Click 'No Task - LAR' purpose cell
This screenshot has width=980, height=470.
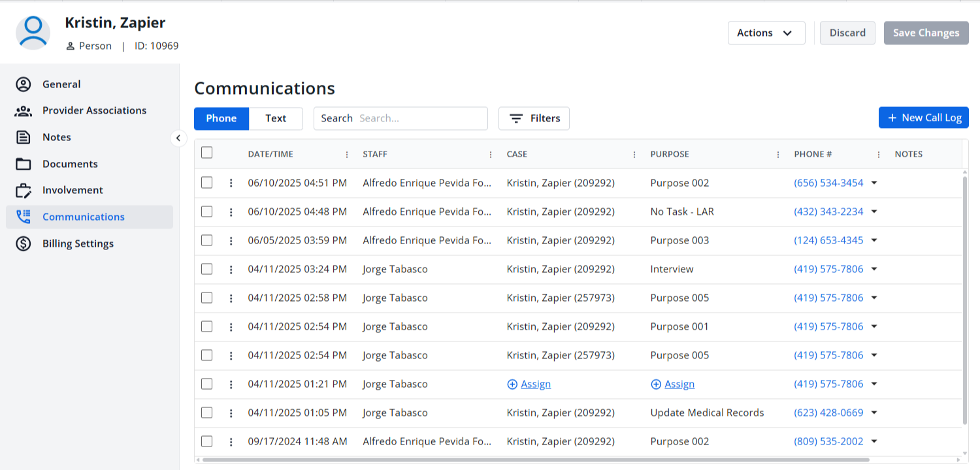coord(682,211)
